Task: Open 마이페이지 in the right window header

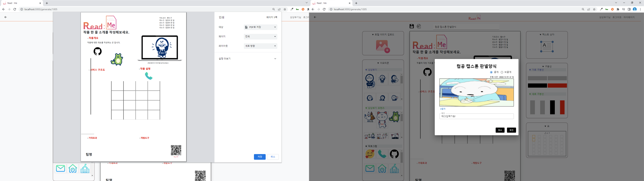Action: point(629,17)
